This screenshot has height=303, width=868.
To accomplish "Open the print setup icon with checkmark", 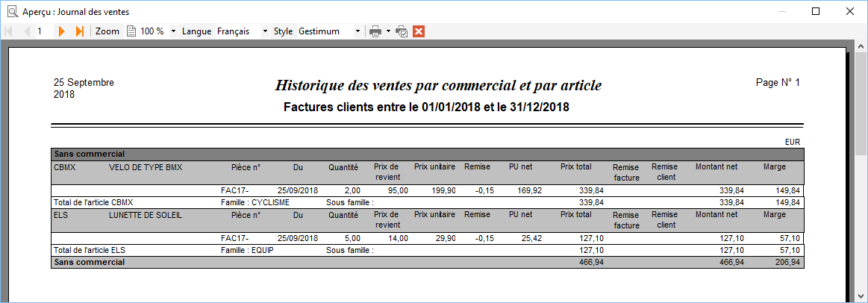I will point(402,31).
